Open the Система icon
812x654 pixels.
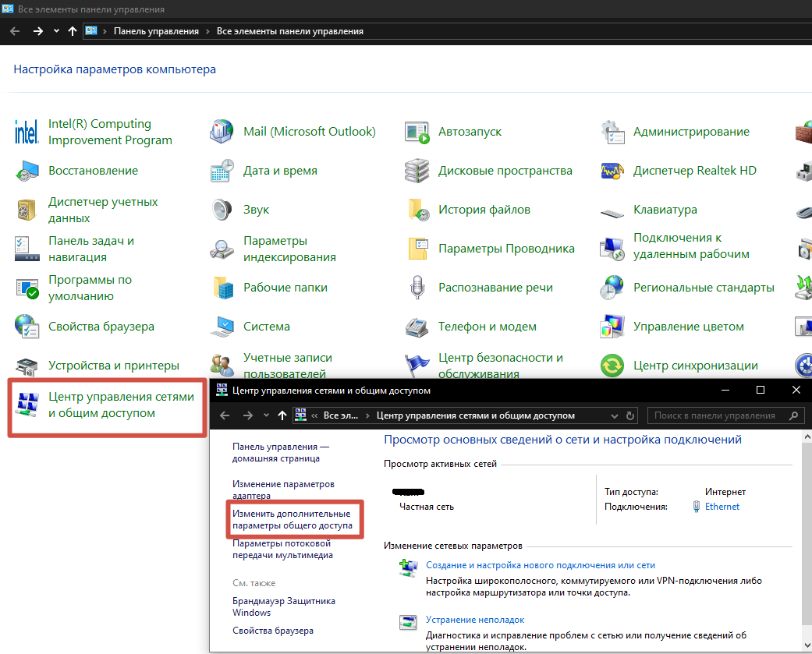coord(222,327)
